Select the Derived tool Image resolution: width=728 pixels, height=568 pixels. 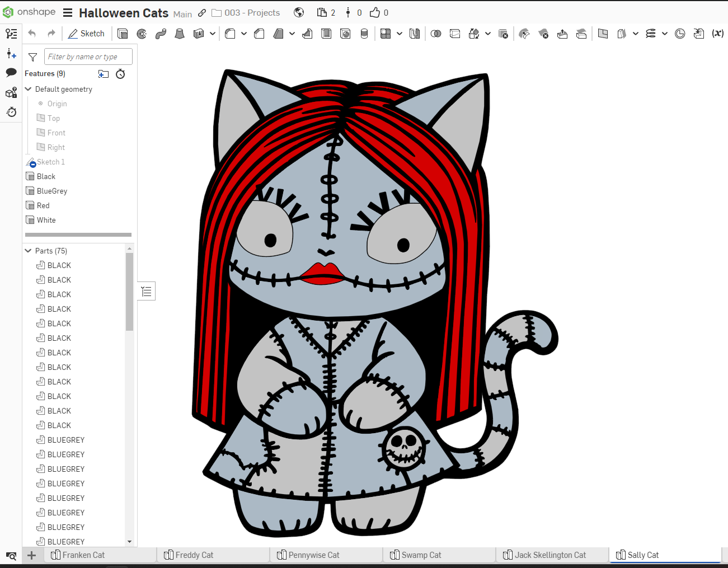(x=699, y=34)
